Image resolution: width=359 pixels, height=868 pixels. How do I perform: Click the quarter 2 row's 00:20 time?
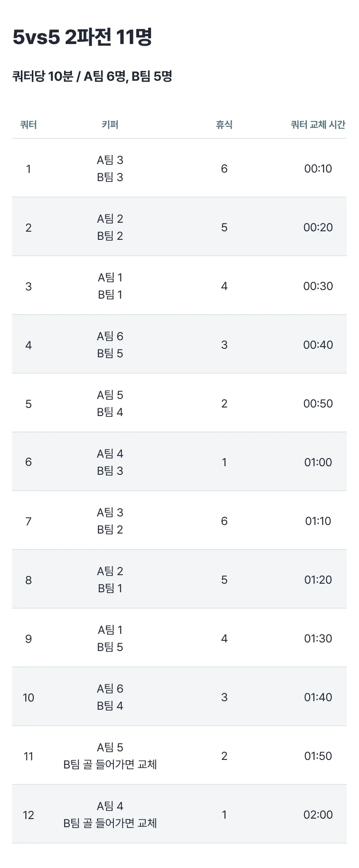point(318,227)
